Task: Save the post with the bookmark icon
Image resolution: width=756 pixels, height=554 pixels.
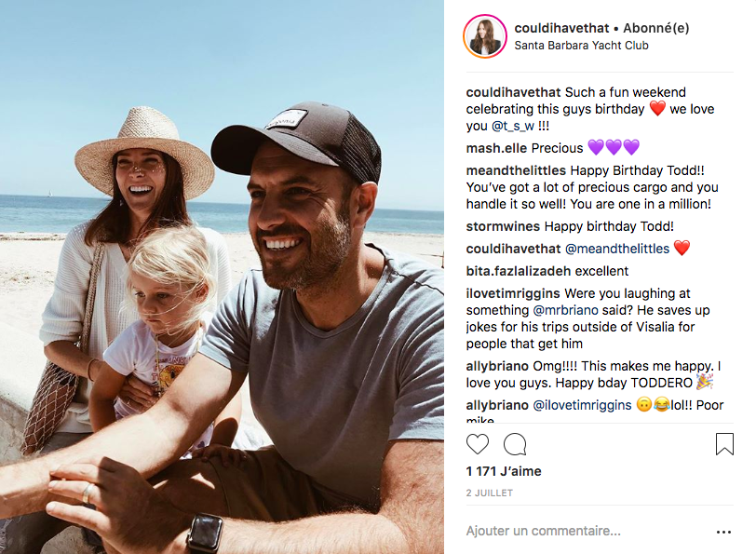Action: point(724,444)
